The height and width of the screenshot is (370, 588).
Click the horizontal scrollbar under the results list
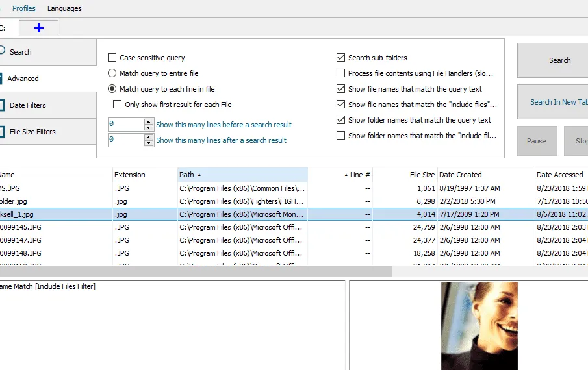(x=195, y=271)
